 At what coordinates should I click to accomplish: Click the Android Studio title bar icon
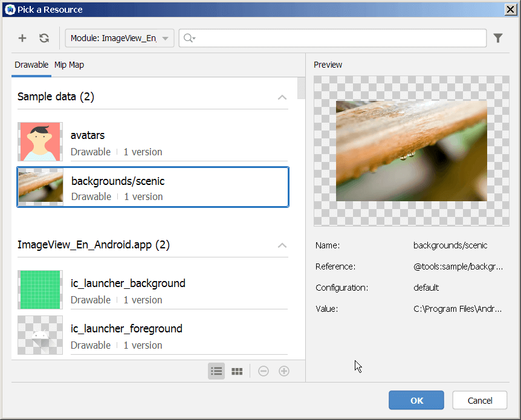(10, 10)
